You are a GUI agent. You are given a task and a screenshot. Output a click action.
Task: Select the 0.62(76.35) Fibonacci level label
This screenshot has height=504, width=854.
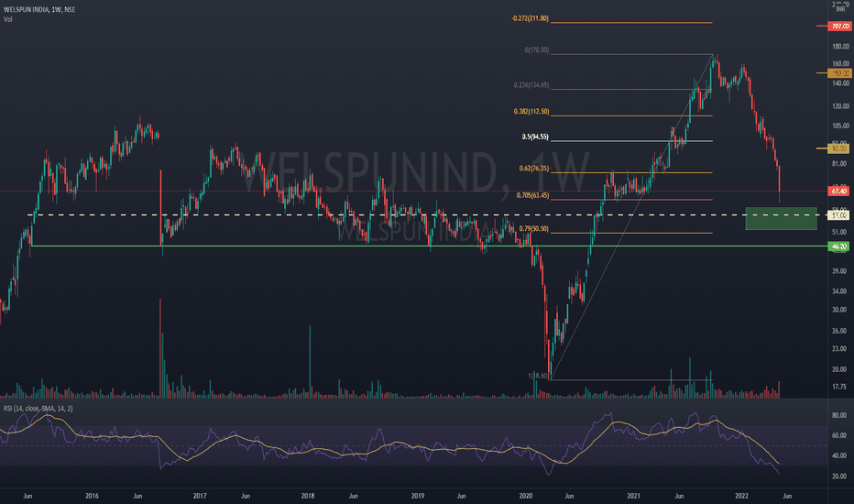533,169
